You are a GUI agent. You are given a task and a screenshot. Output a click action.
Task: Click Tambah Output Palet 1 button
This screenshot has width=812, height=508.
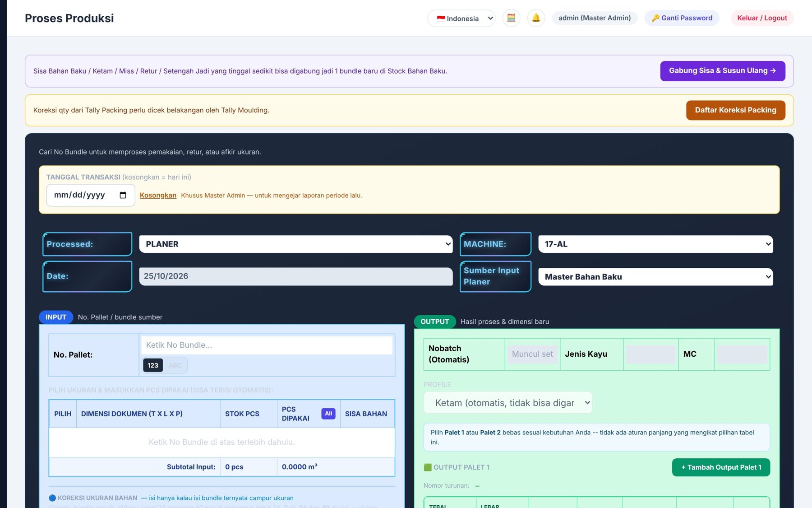click(x=721, y=467)
